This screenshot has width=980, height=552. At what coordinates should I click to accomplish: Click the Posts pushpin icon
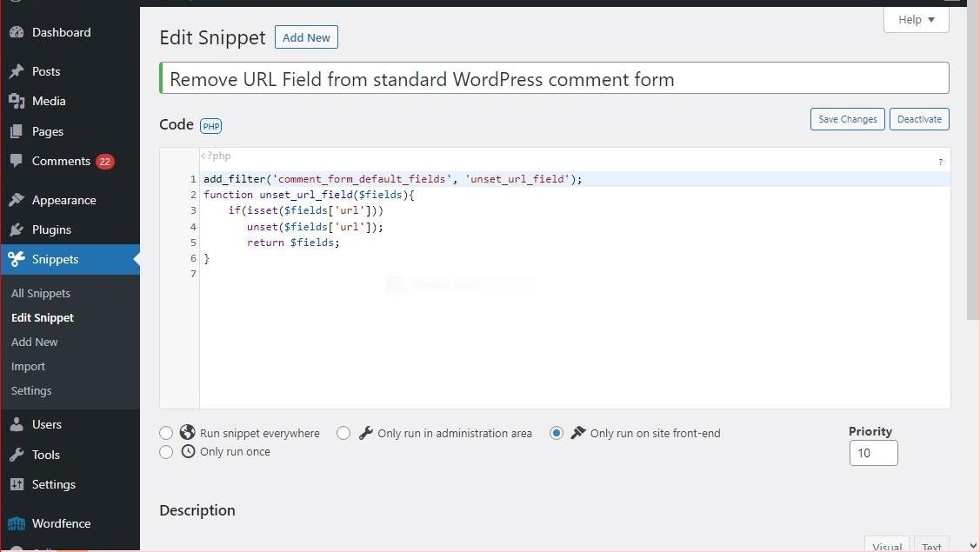tap(17, 71)
